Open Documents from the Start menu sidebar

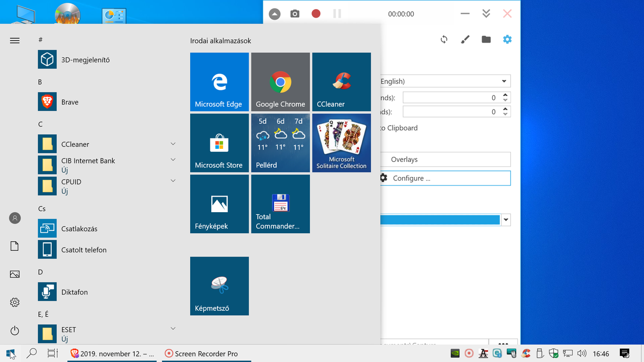(15, 246)
